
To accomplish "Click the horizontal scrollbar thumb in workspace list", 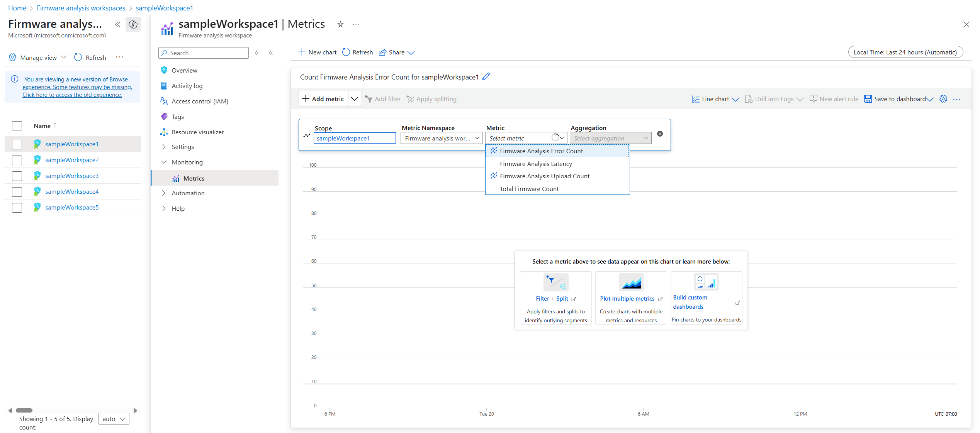I will (x=24, y=410).
